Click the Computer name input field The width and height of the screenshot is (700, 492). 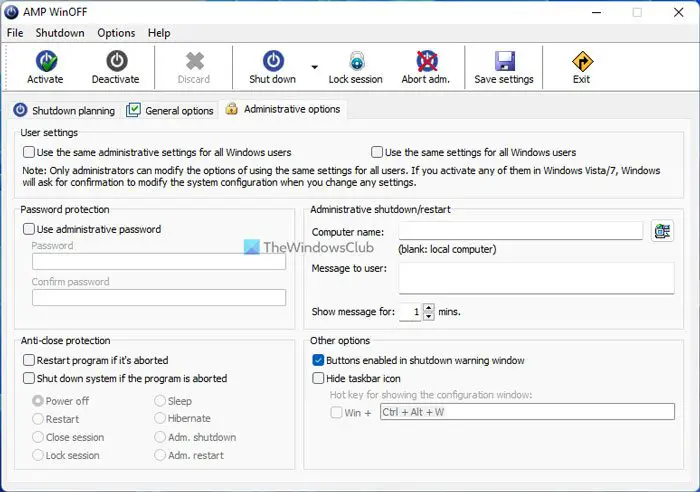point(521,231)
